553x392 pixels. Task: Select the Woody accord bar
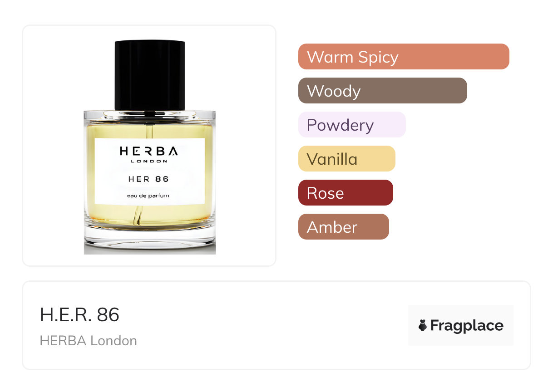click(x=383, y=91)
